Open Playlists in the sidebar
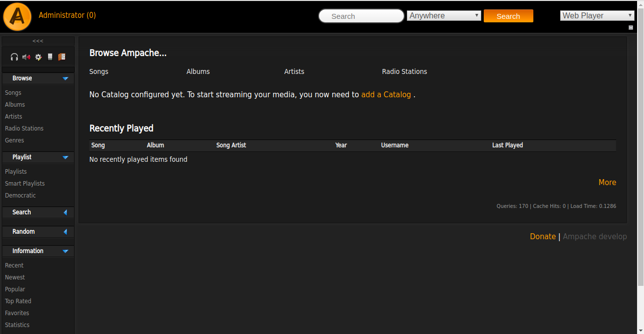Viewport: 644px width, 334px height. point(16,172)
